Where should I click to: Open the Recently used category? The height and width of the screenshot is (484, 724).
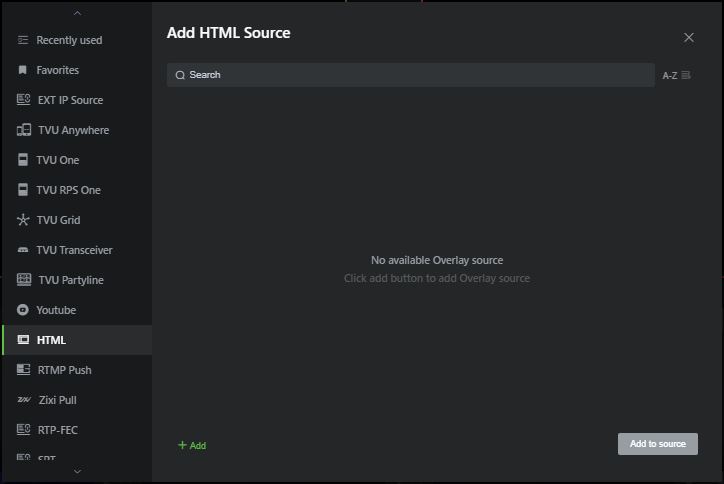pyautogui.click(x=77, y=40)
